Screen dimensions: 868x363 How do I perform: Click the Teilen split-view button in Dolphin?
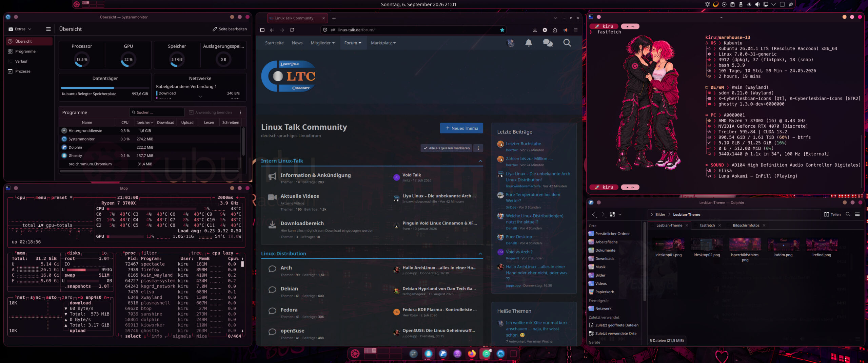tap(832, 214)
